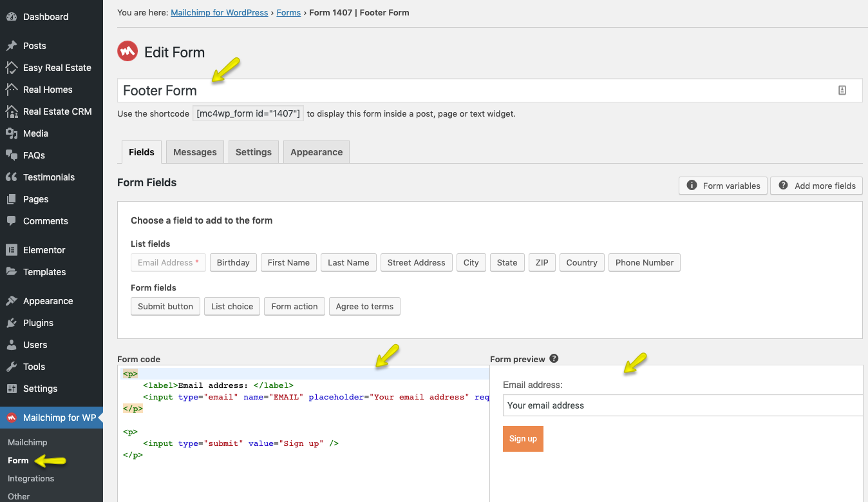Add a List choice field
Image resolution: width=868 pixels, height=502 pixels.
[x=232, y=306]
